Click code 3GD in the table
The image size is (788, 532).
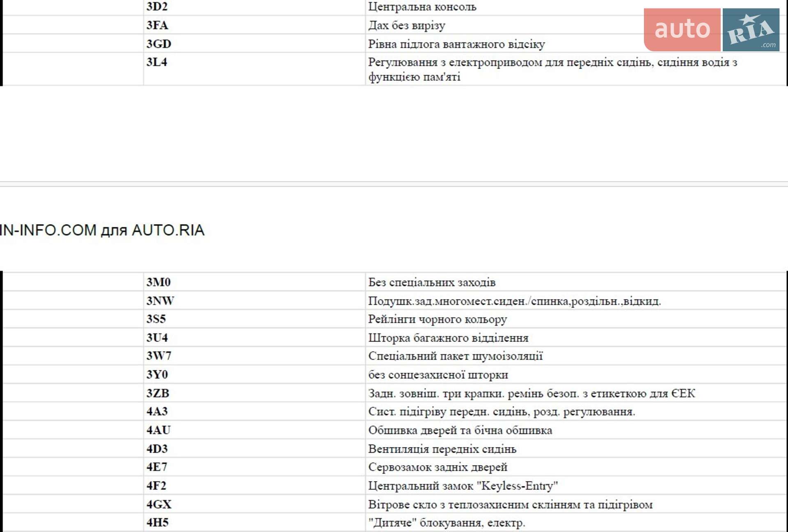tap(159, 44)
